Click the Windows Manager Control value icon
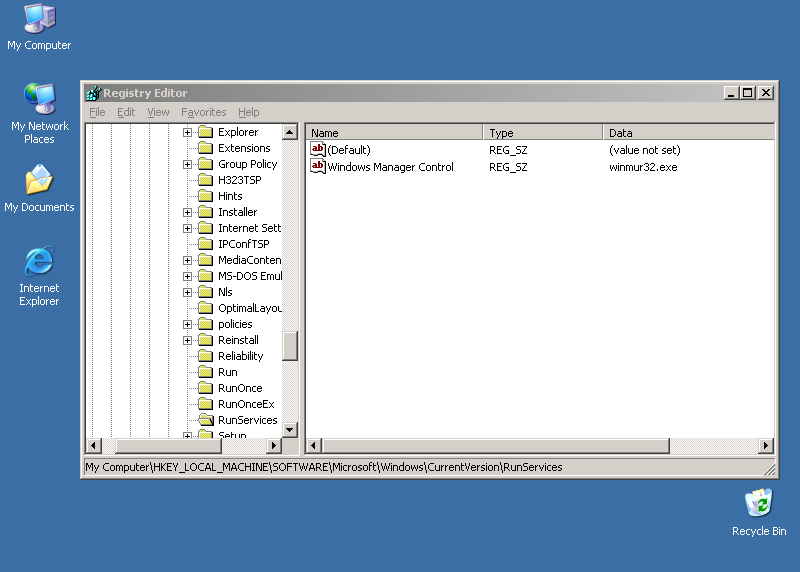The image size is (800, 572). coord(318,166)
